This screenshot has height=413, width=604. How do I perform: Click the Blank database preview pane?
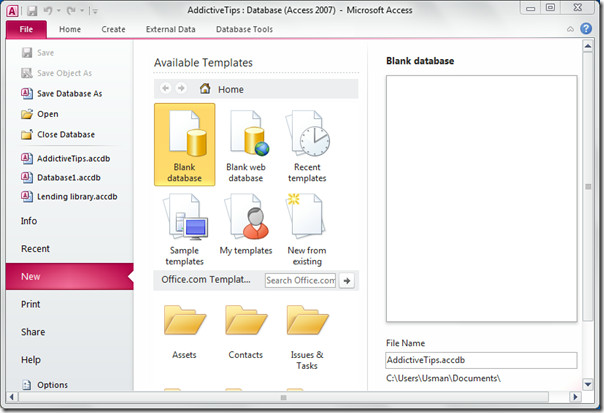tap(482, 198)
